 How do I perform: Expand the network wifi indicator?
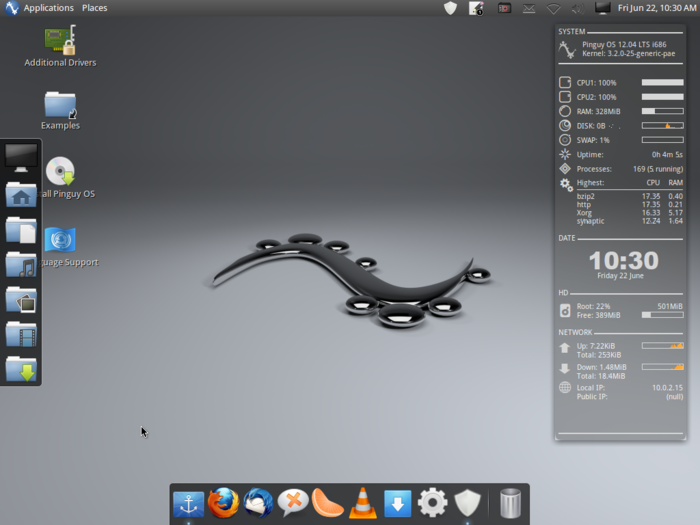point(553,8)
